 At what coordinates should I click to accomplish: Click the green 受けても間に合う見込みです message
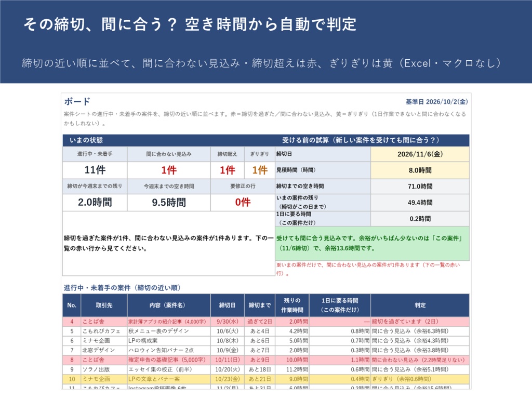pos(372,243)
